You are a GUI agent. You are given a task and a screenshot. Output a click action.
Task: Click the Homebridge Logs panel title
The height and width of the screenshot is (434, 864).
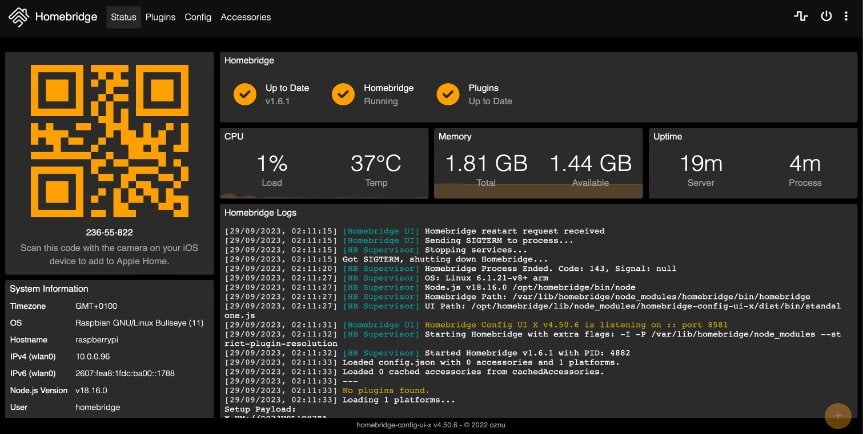[x=260, y=213]
